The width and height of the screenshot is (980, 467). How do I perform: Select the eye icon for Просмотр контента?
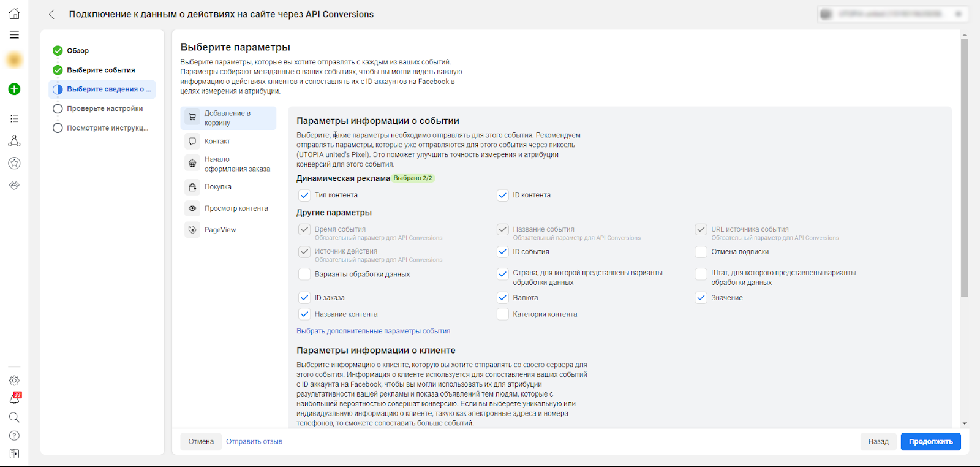(x=192, y=208)
